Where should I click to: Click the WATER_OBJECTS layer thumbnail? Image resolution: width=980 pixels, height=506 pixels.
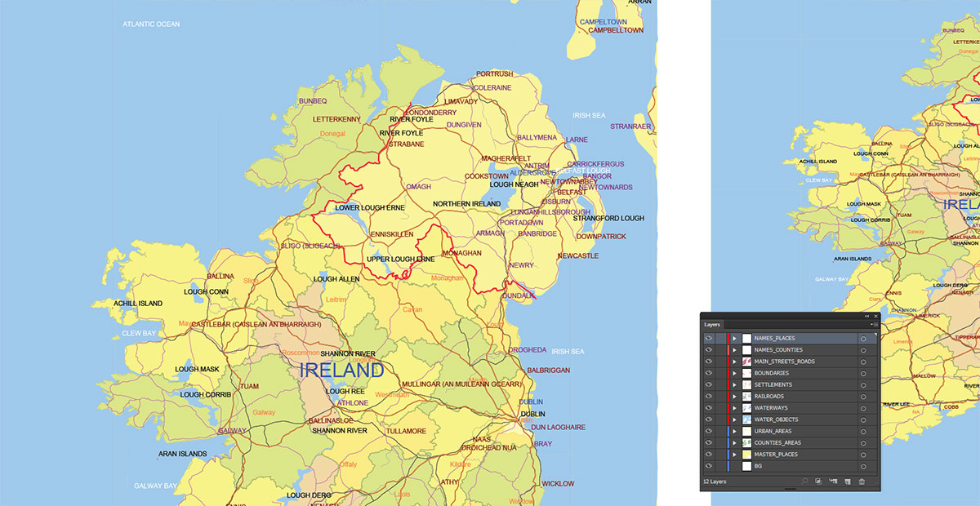coord(746,419)
